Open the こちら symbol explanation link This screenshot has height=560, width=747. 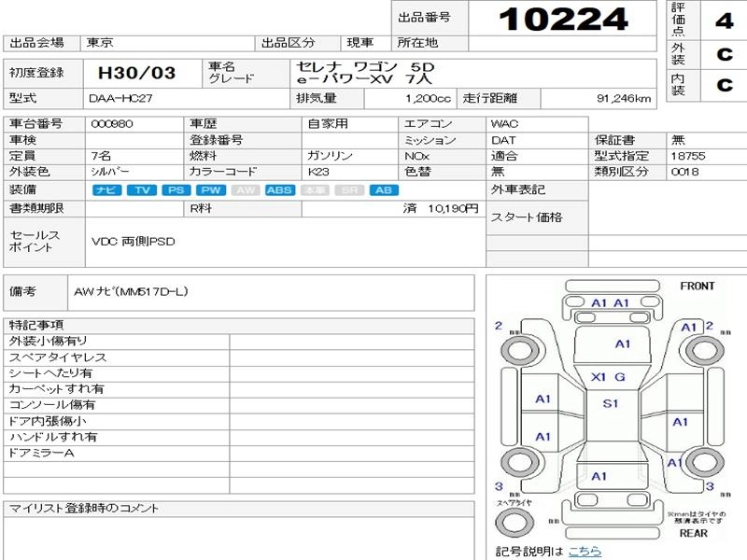[x=585, y=552]
